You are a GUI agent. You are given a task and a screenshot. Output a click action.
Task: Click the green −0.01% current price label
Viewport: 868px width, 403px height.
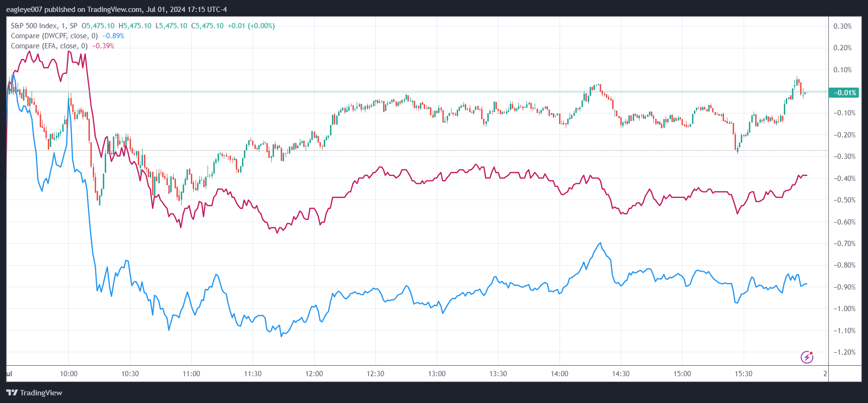pos(844,93)
